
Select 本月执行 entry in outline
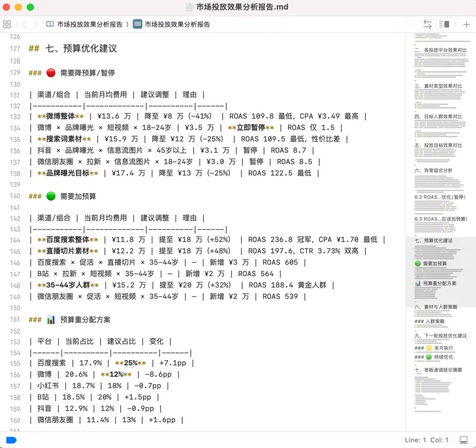coord(433,348)
